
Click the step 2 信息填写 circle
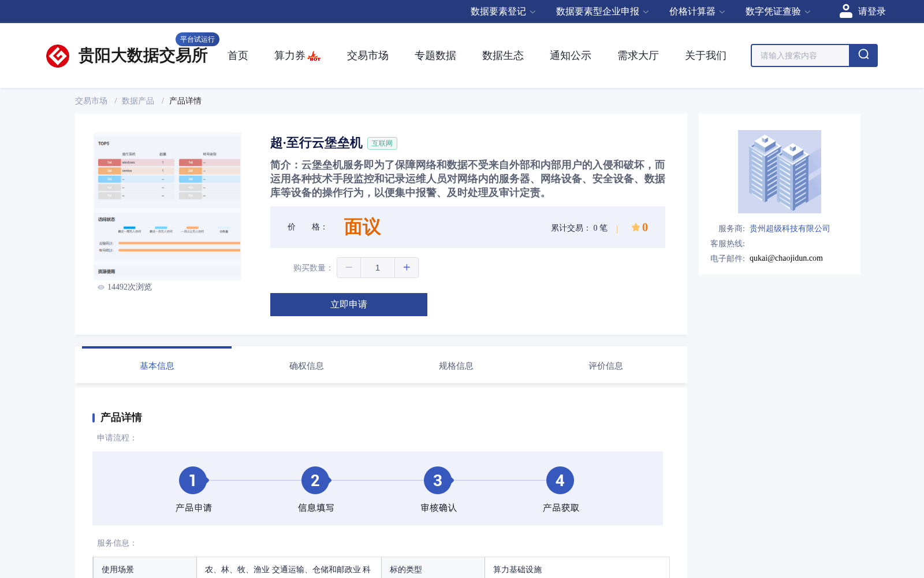(315, 480)
